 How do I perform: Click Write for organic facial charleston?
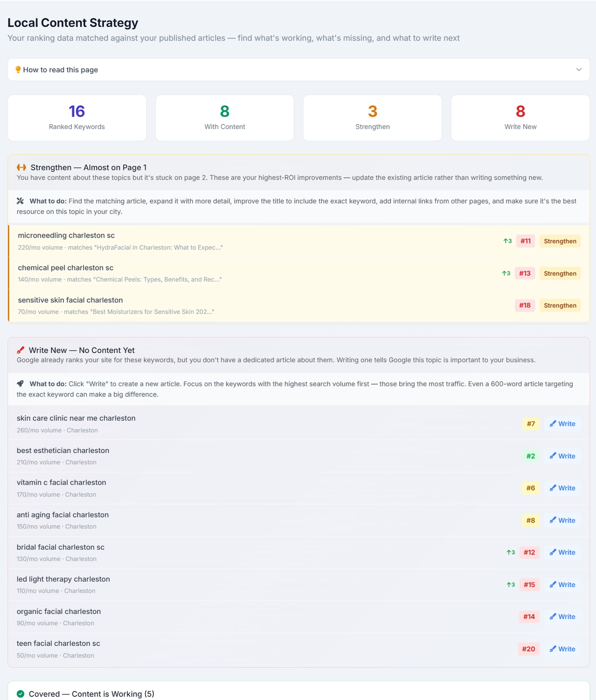pos(562,617)
